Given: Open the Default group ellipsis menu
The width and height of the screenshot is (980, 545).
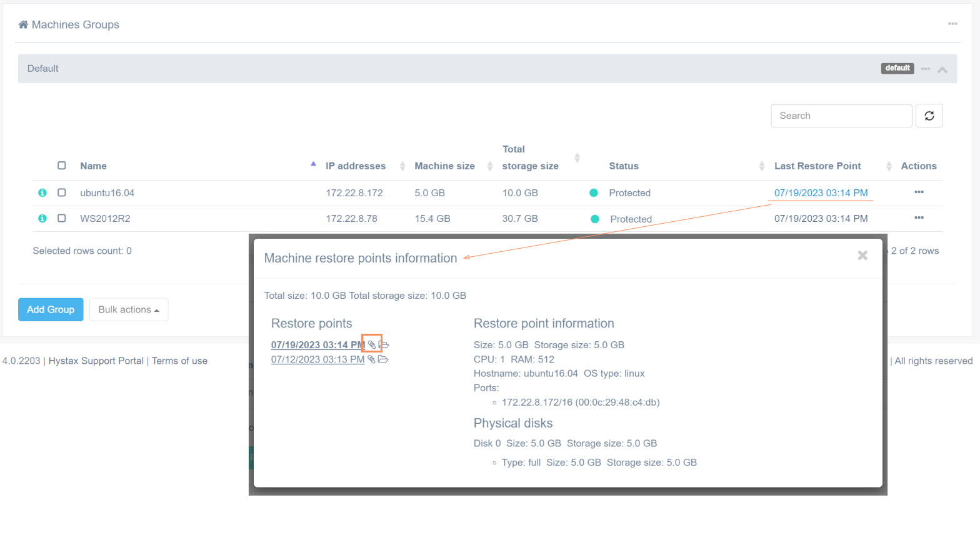Looking at the screenshot, I should point(926,69).
